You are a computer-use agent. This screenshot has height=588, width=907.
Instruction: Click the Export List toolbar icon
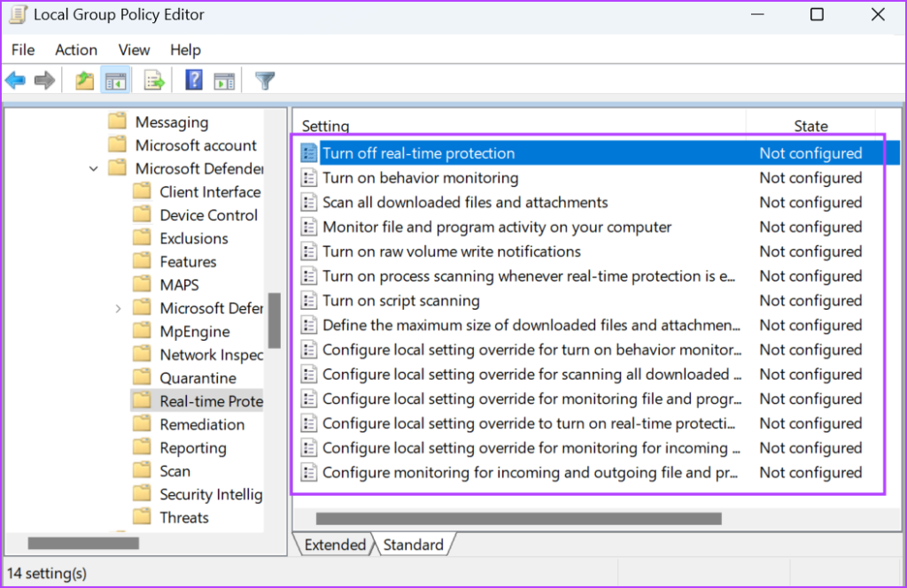click(154, 81)
